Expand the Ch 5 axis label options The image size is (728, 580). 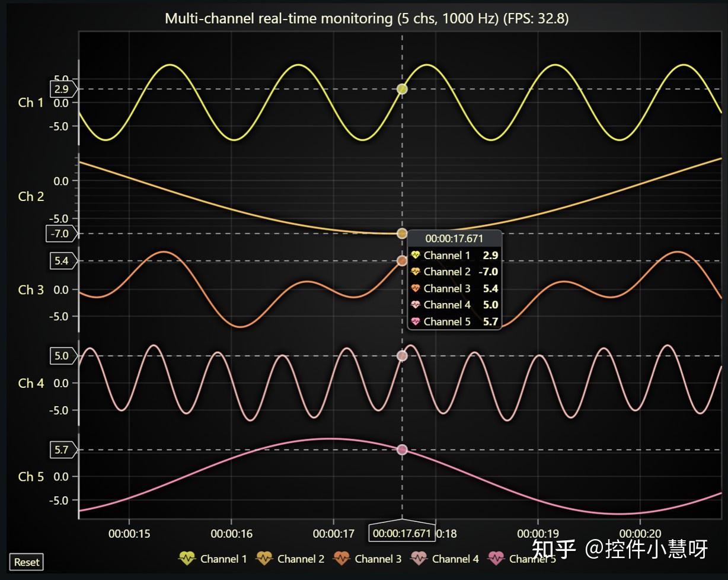coord(30,476)
